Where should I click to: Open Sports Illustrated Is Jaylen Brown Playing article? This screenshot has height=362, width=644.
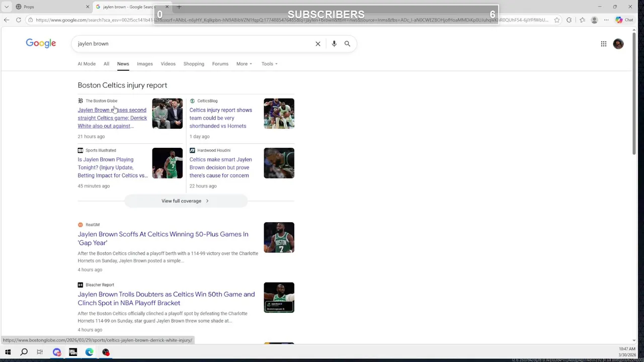[x=113, y=167]
